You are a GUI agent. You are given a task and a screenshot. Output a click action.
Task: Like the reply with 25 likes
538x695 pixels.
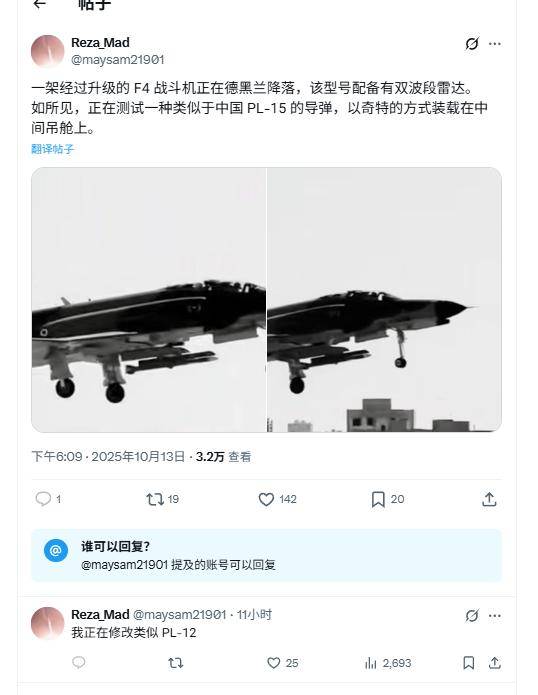[283, 663]
